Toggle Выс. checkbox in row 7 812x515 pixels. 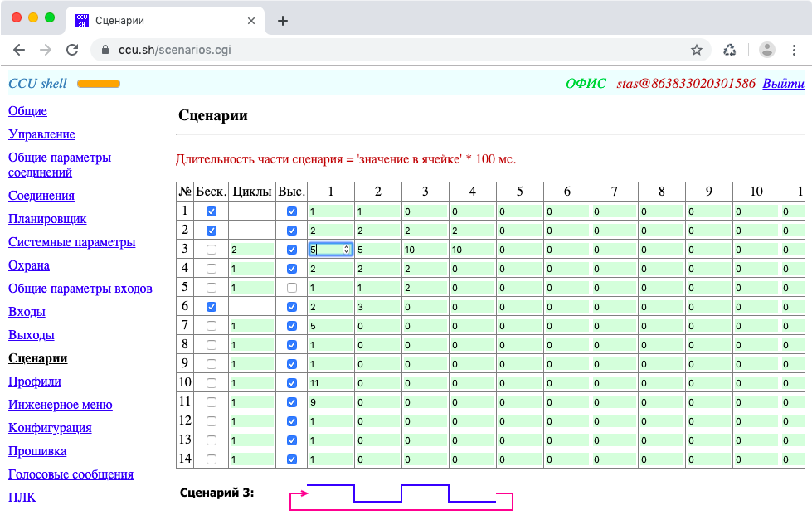(x=292, y=326)
